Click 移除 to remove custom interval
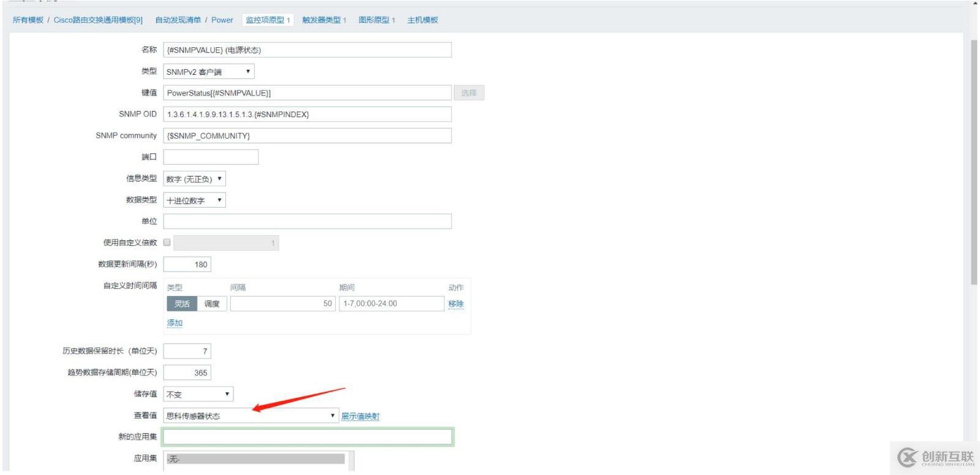The height and width of the screenshot is (475, 980). tap(456, 304)
